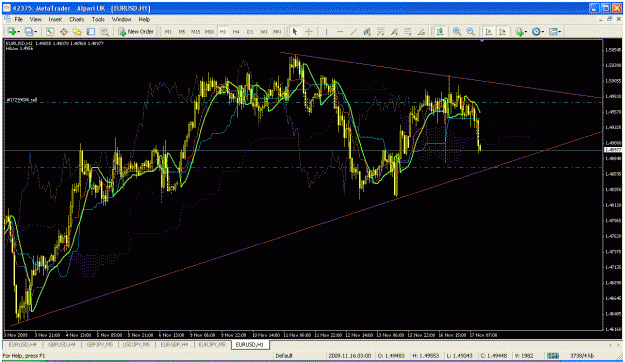The width and height of the screenshot is (625, 362).
Task: Click the current price label on the scale
Action: click(613, 150)
